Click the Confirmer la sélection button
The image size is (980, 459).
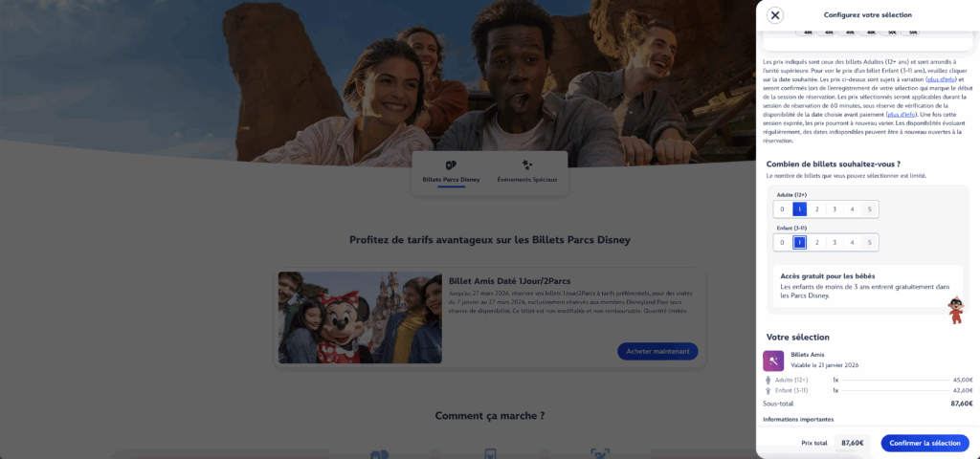(x=925, y=443)
